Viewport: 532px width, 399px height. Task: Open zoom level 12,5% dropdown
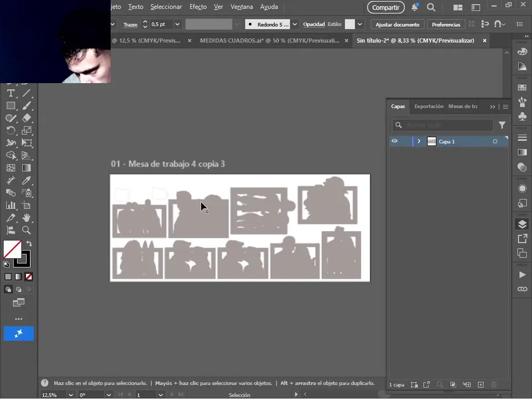(70, 395)
